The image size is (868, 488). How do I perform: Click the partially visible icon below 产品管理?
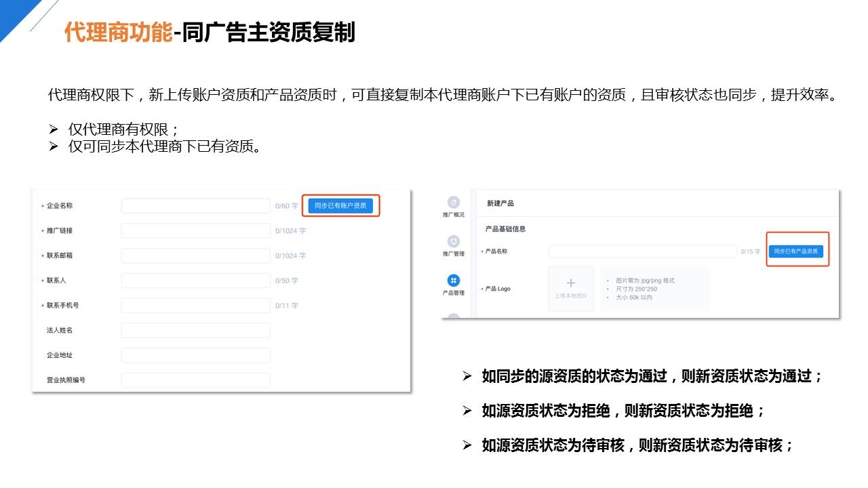coord(454,316)
